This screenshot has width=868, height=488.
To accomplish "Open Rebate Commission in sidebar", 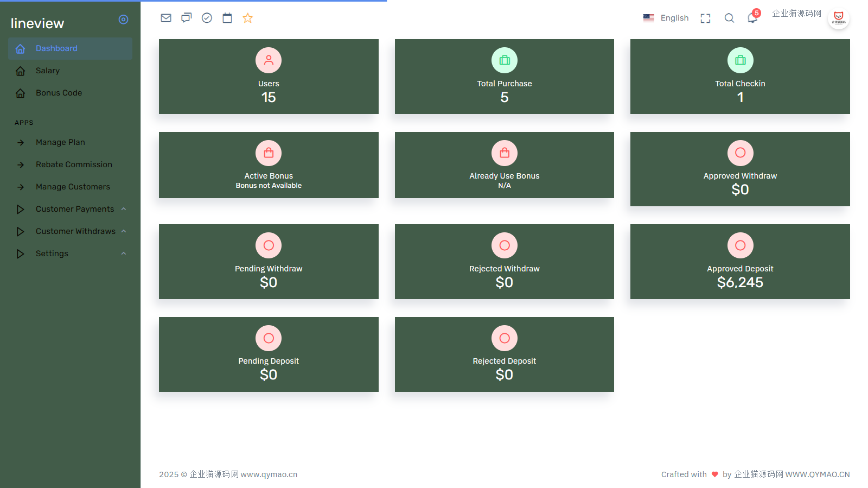I will (74, 164).
